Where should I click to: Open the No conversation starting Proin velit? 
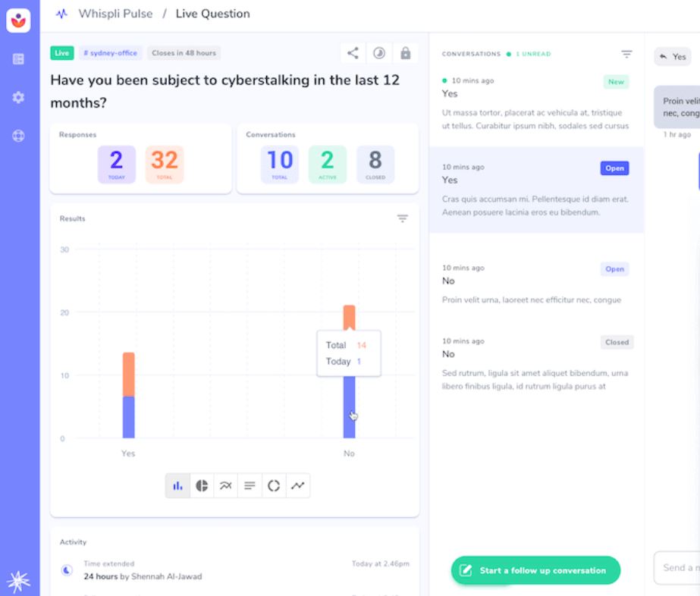click(535, 284)
